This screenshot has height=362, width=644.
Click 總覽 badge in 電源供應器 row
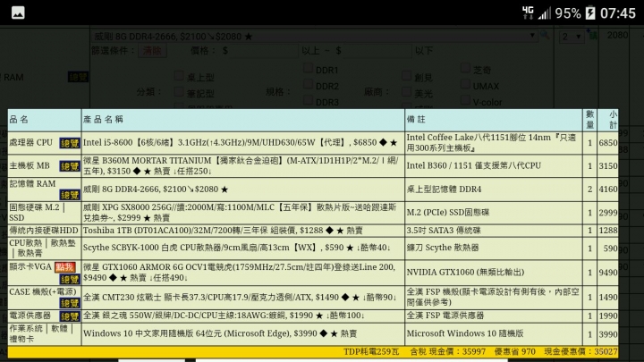click(x=70, y=316)
